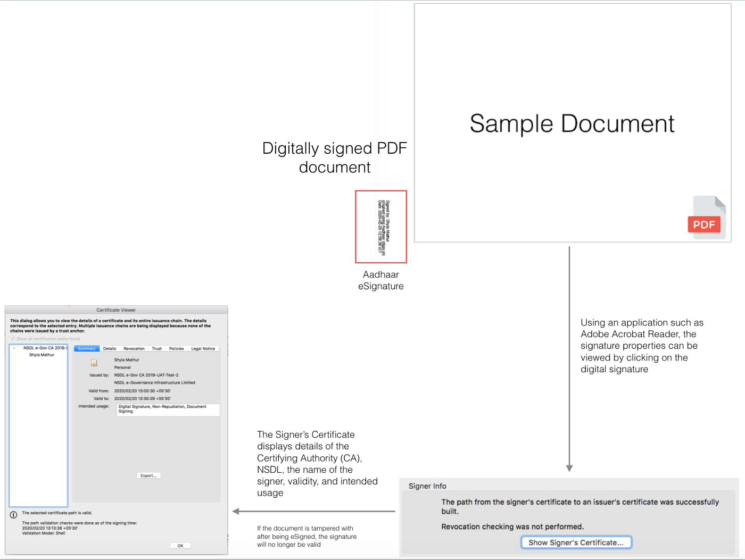Select the Aadhaar eSignature stamp
This screenshot has height=560, width=745.
click(x=380, y=227)
